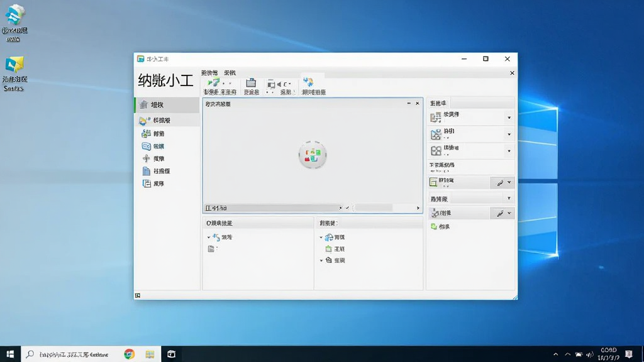Open the second dropdown arrow in the right panel
The height and width of the screenshot is (362, 644).
point(509,134)
